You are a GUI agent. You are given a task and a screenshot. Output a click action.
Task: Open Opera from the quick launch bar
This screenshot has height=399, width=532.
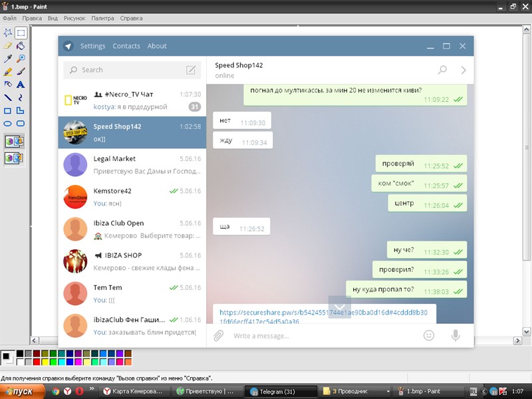tap(79, 391)
